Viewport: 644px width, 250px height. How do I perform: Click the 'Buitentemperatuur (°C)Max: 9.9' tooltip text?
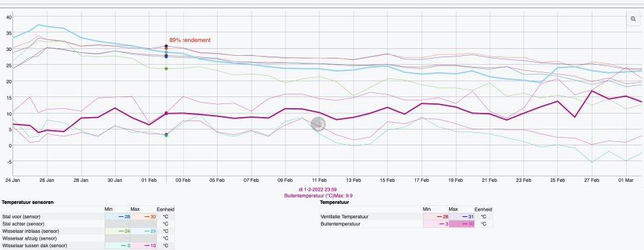click(x=318, y=196)
